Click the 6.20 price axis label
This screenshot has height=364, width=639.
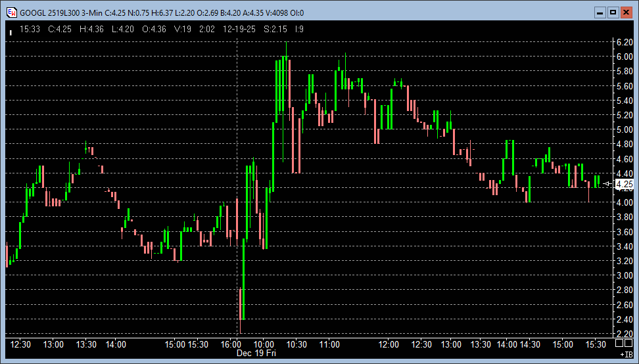(624, 42)
